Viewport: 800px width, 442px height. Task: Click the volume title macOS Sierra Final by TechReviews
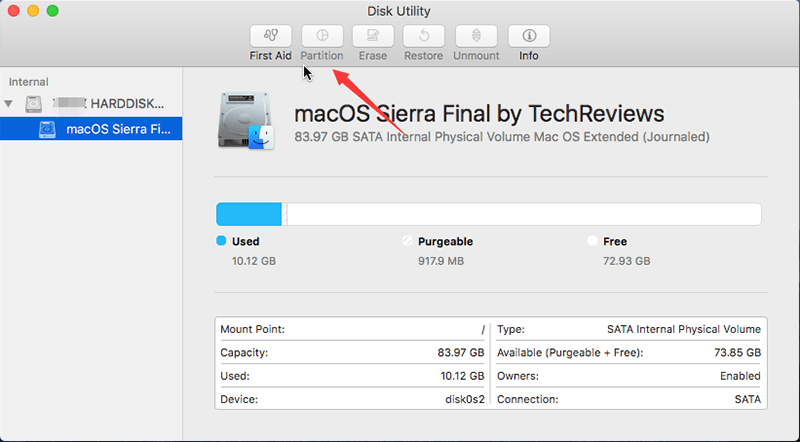click(x=479, y=114)
